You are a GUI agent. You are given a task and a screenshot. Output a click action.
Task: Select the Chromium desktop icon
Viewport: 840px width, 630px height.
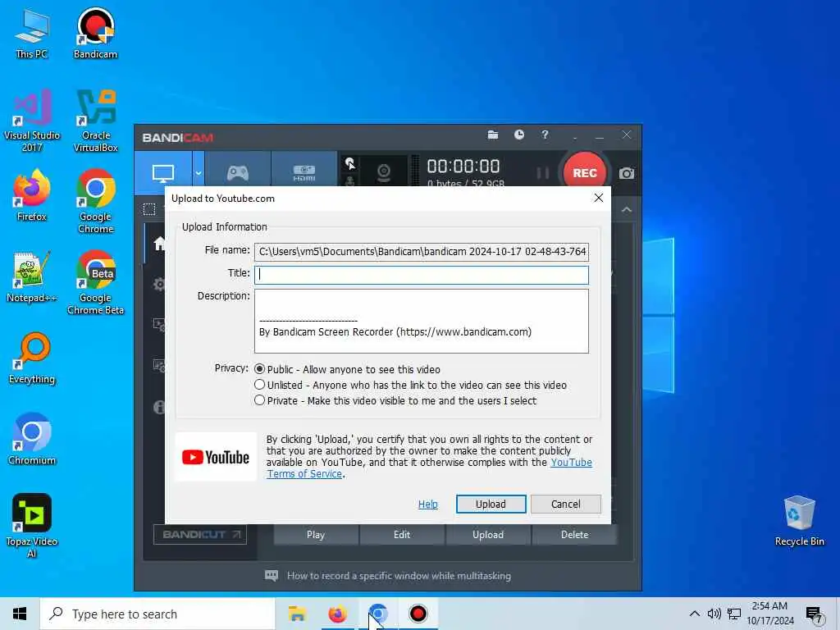(32, 440)
